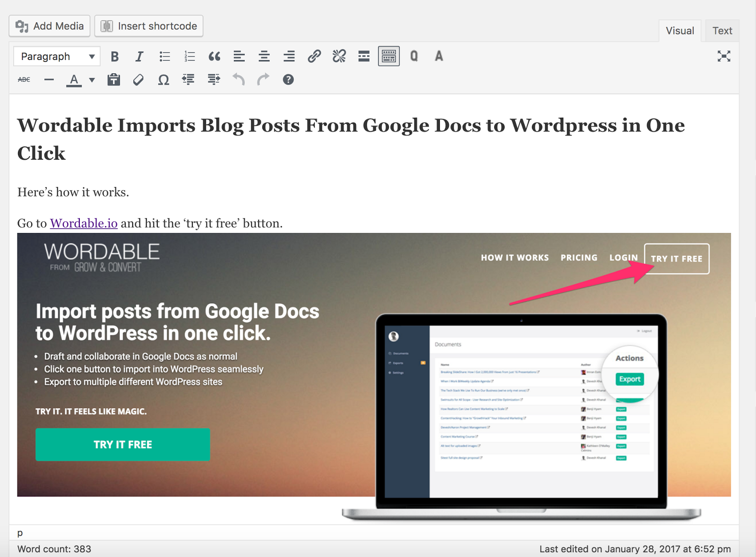Align text center
This screenshot has width=756, height=557.
(x=264, y=57)
